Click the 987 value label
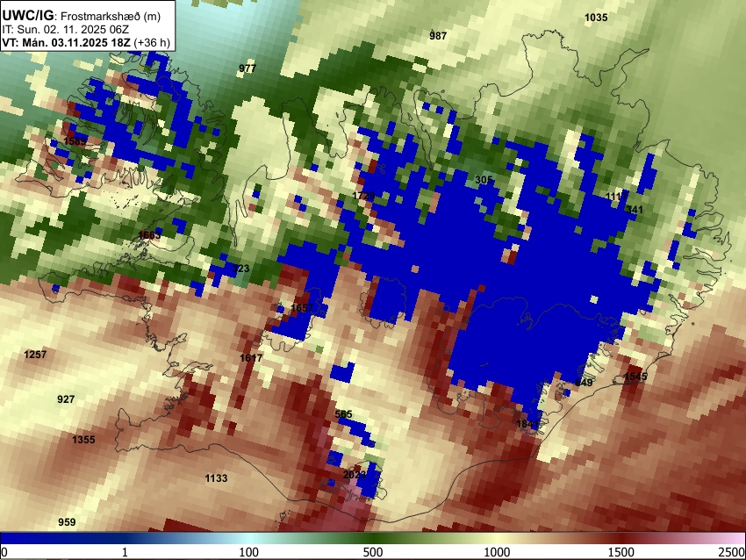Screen dimensions: 746x560 pyautogui.click(x=438, y=36)
